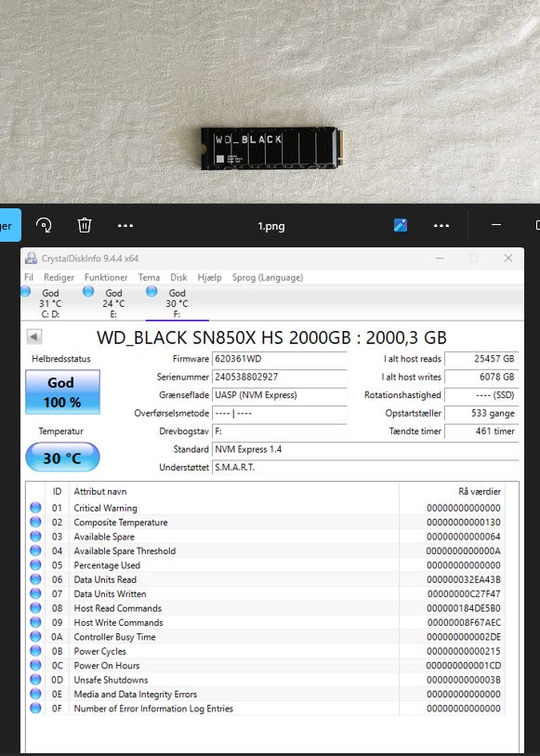This screenshot has height=756, width=540.
Task: Click the trash delete icon
Action: coord(85,225)
